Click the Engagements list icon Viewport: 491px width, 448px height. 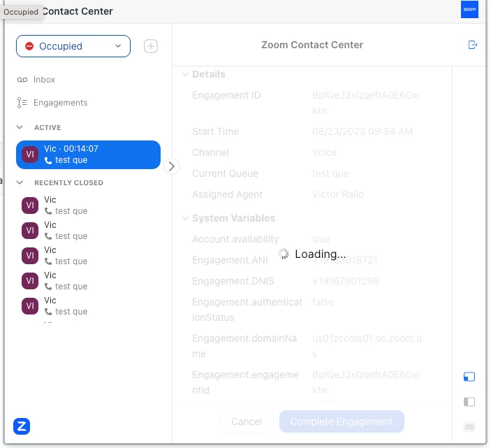22,103
